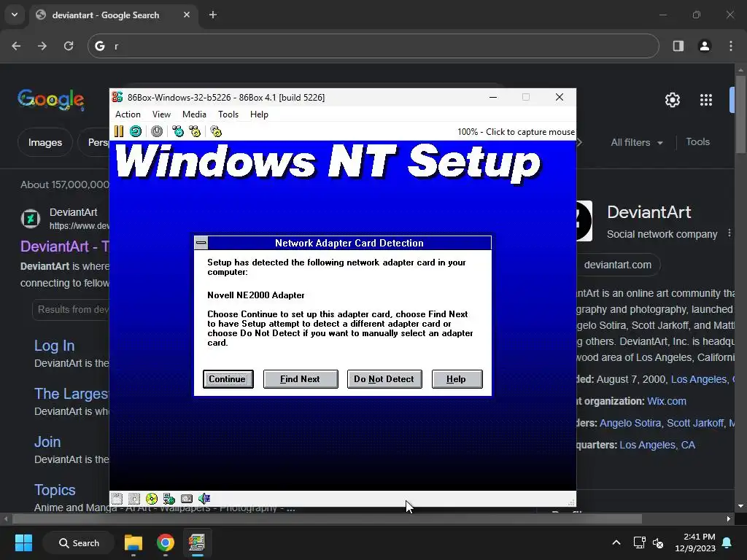Click Tools on Google results
This screenshot has width=747, height=560.
click(697, 142)
